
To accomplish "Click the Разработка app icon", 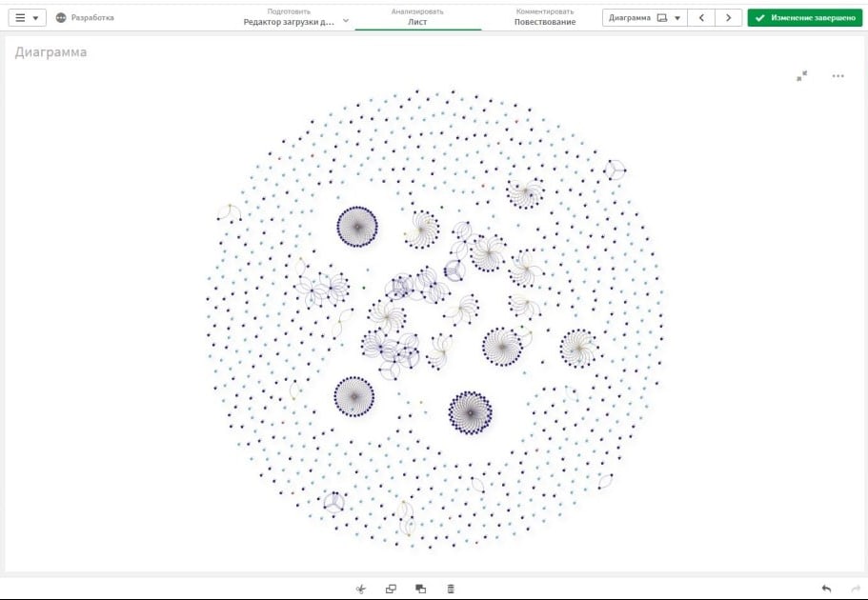I will [61, 18].
